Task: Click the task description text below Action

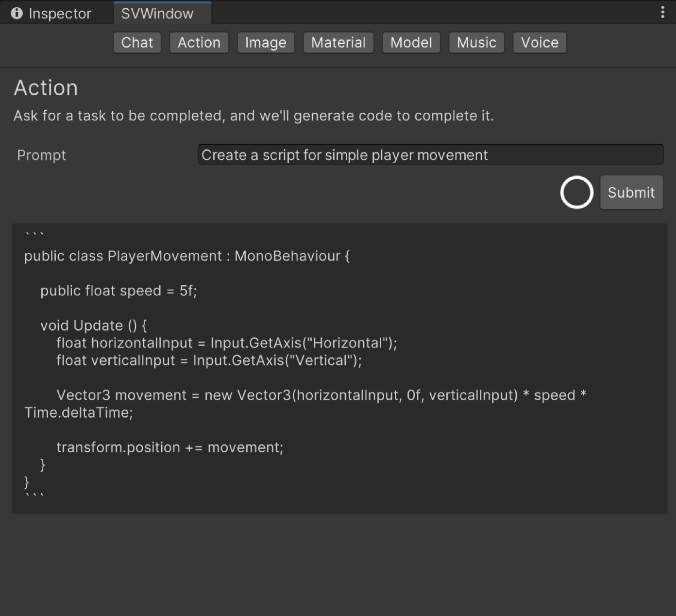Action: tap(253, 116)
